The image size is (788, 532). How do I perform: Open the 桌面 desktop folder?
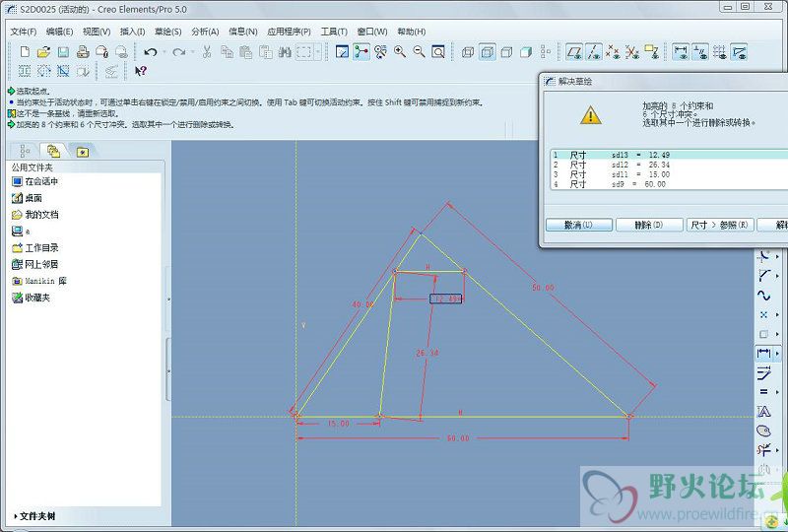28,198
